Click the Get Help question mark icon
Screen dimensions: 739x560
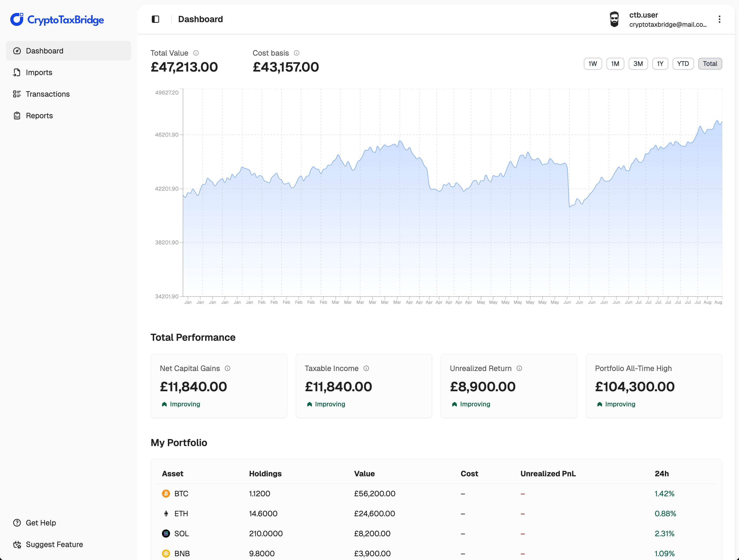17,522
